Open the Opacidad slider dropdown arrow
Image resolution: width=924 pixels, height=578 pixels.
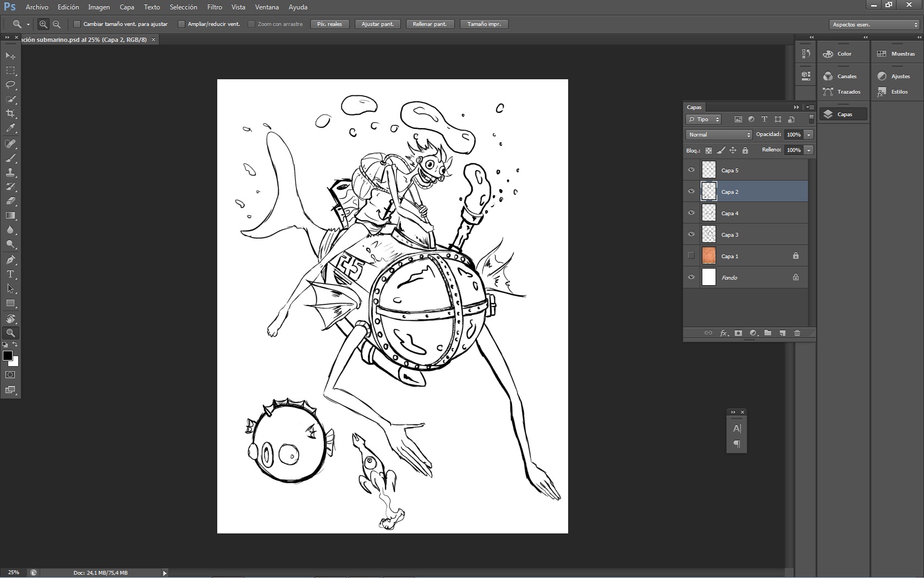[x=809, y=135]
